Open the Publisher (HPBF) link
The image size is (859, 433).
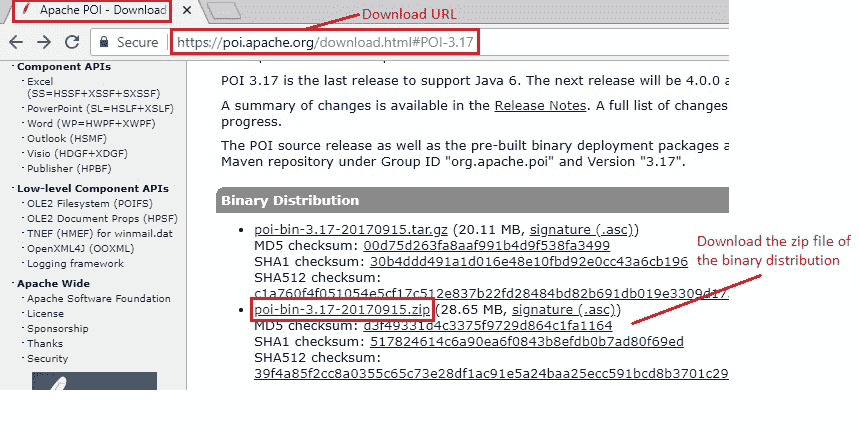tap(69, 168)
